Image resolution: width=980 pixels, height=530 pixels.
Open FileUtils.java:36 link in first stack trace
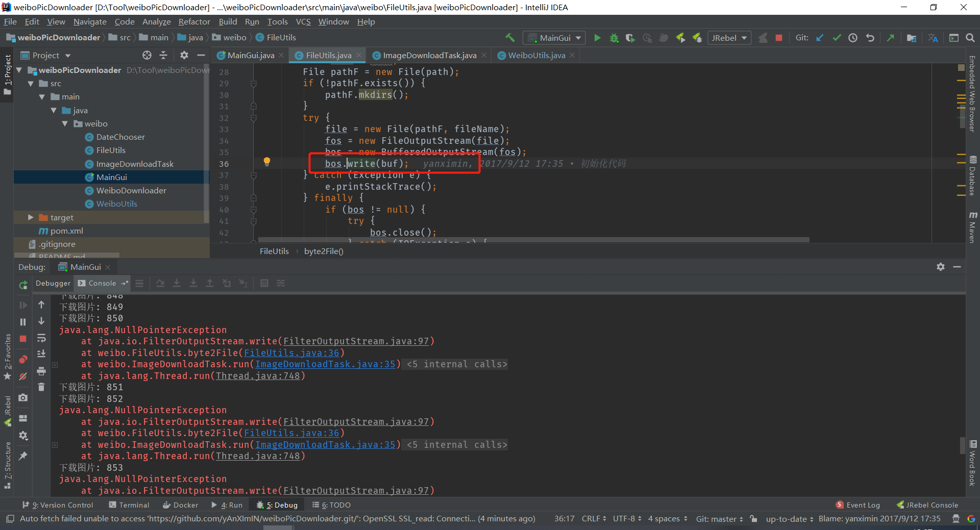pyautogui.click(x=291, y=352)
